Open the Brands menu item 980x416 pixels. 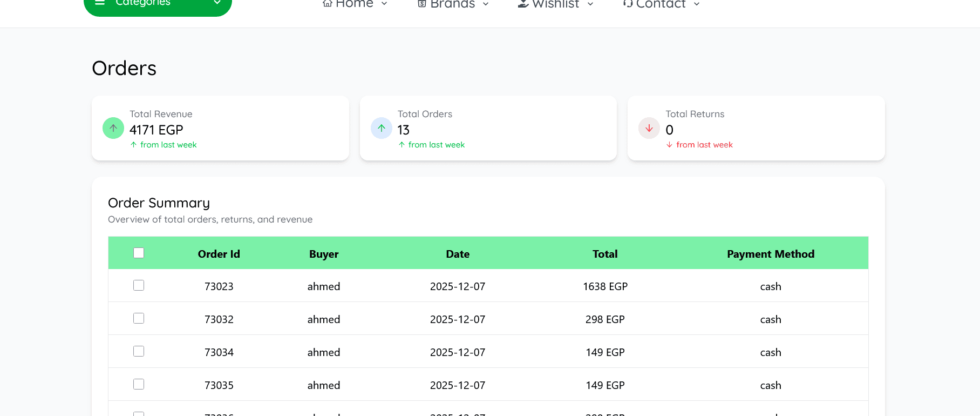click(x=452, y=4)
